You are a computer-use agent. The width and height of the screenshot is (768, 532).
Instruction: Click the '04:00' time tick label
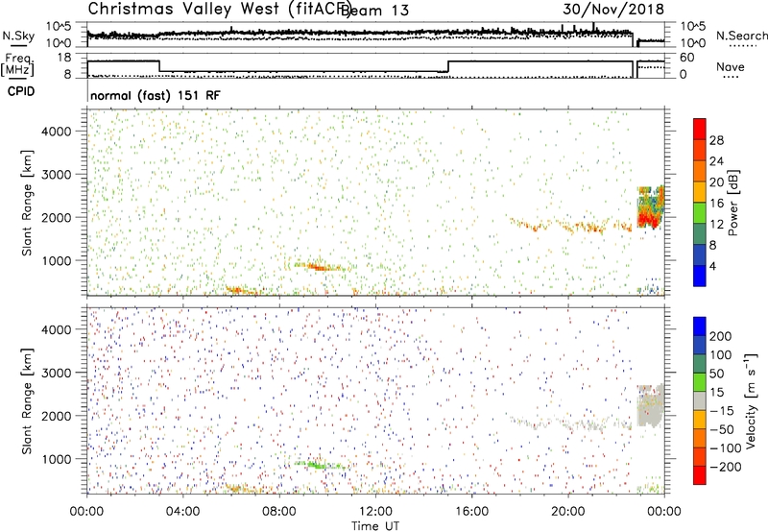point(182,512)
